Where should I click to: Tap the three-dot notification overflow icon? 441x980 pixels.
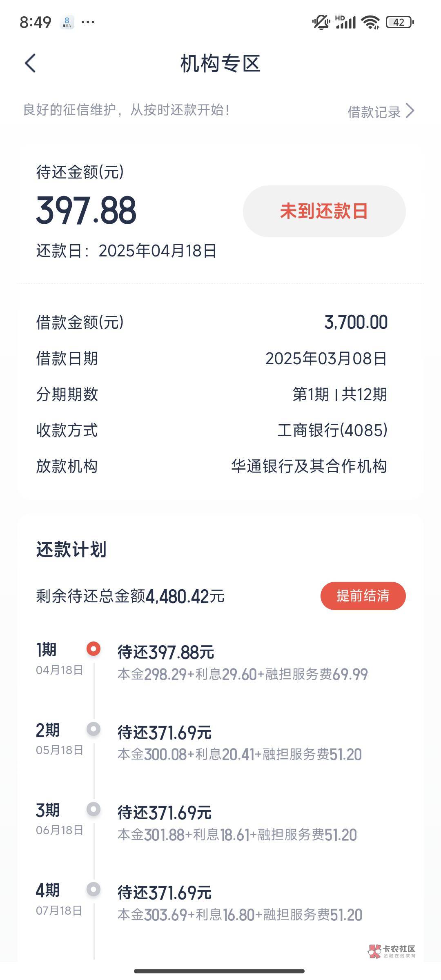tap(88, 22)
